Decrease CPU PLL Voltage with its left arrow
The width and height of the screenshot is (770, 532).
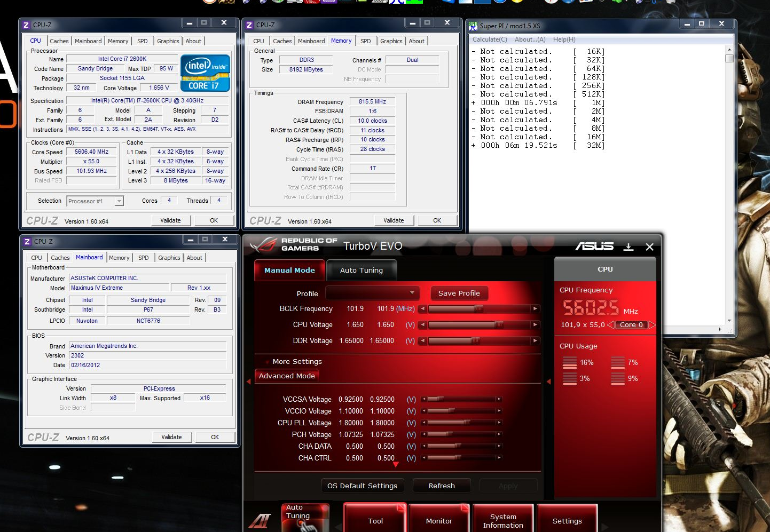coord(423,423)
